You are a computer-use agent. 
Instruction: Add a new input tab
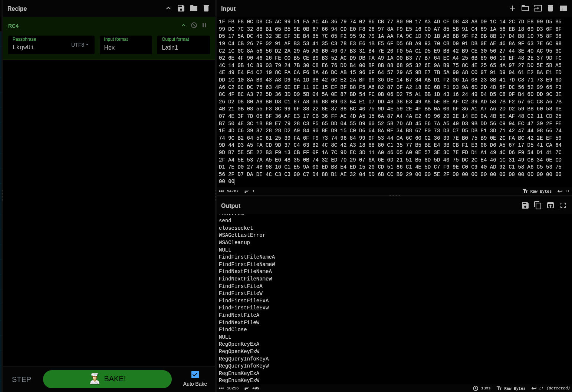[513, 8]
